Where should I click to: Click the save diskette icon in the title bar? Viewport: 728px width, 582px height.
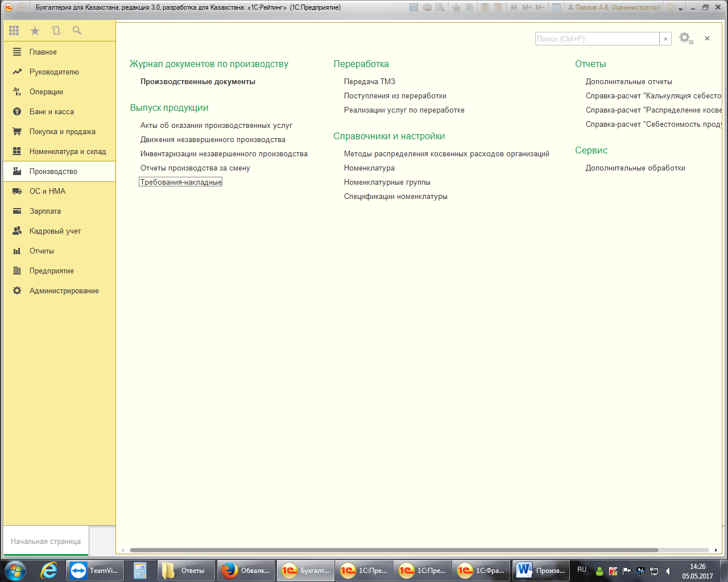(x=413, y=7)
